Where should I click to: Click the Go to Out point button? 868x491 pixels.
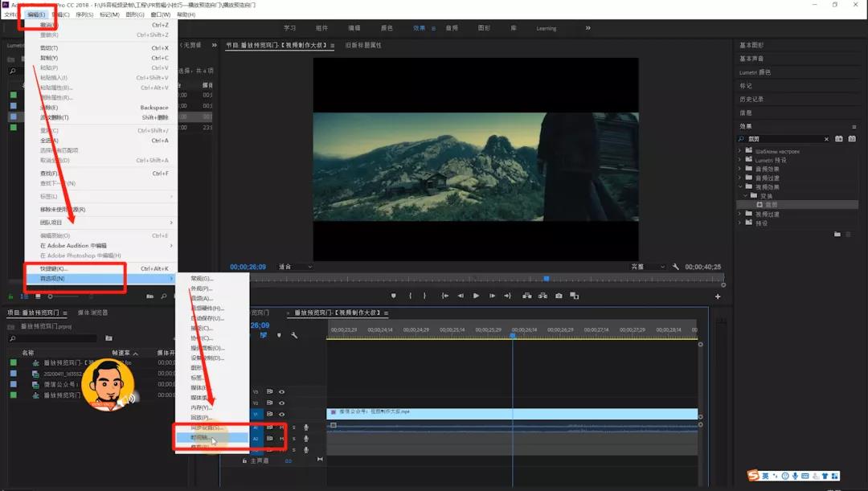[508, 296]
